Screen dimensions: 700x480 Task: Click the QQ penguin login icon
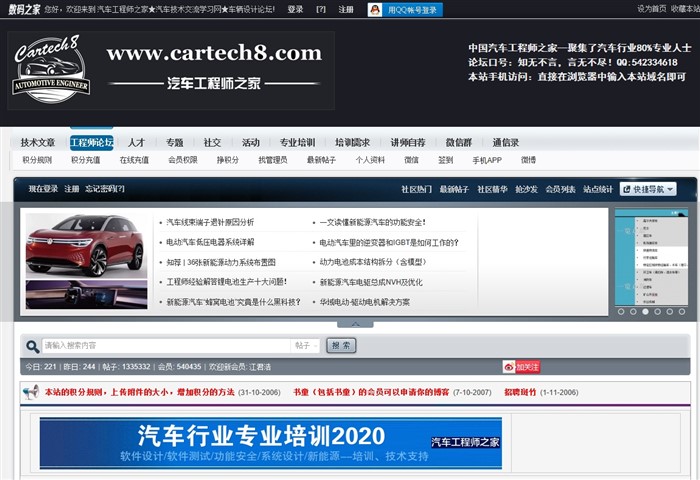coord(375,9)
